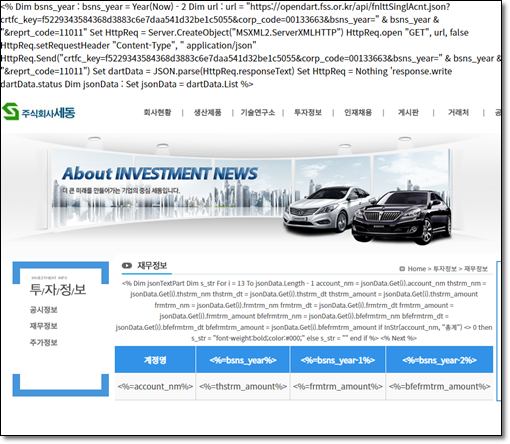The height and width of the screenshot is (444, 510).
Task: Click the banner slogan 더 큰 미래를 text
Action: tap(121, 191)
